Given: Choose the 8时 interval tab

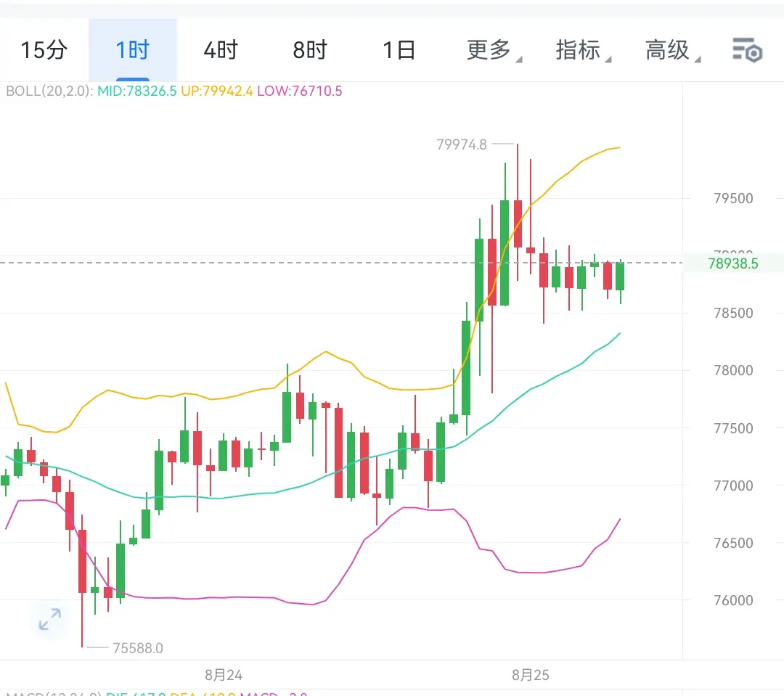Looking at the screenshot, I should coord(310,50).
